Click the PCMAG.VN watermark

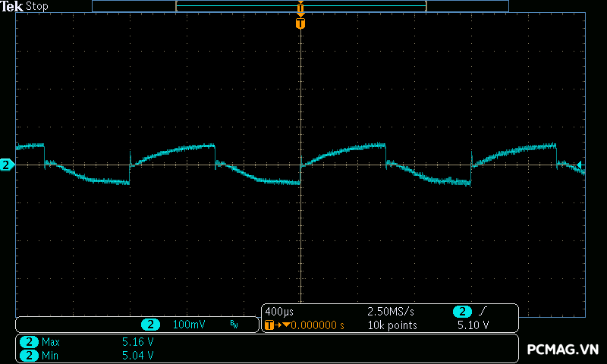tap(564, 349)
